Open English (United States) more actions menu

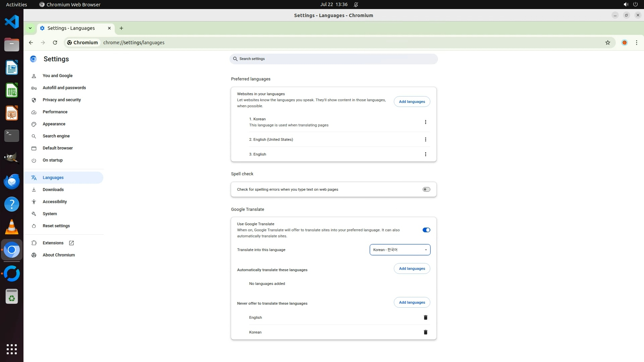425,139
